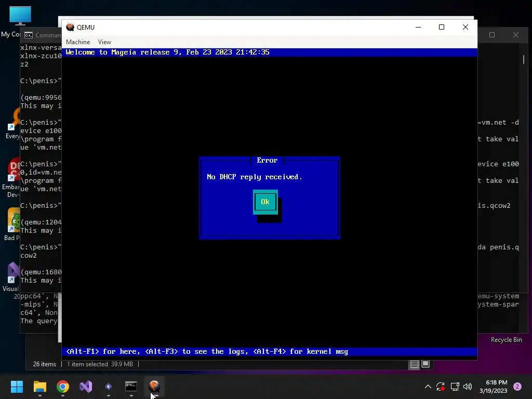The image size is (532, 399).
Task: Switch Explorer to details view icon
Action: point(414,364)
